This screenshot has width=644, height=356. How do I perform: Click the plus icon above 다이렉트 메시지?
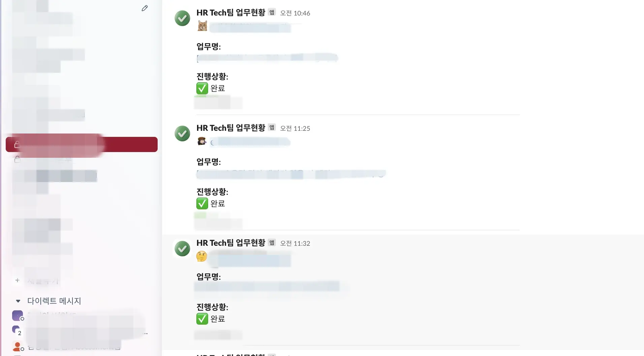pos(18,280)
